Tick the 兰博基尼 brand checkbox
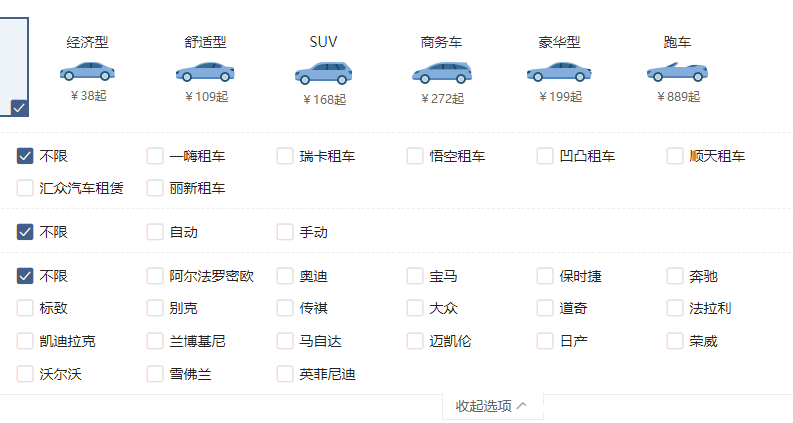Viewport: 793px width, 423px height. point(155,341)
